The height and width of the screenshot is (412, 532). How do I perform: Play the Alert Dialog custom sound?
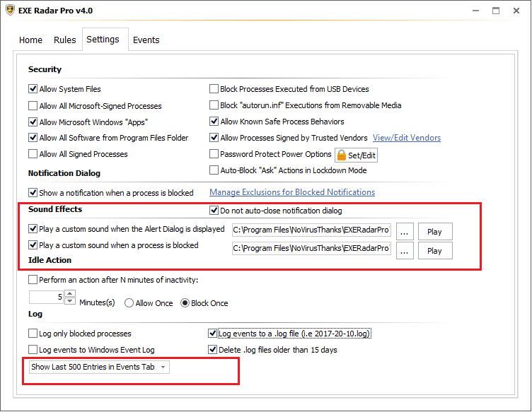click(x=434, y=232)
